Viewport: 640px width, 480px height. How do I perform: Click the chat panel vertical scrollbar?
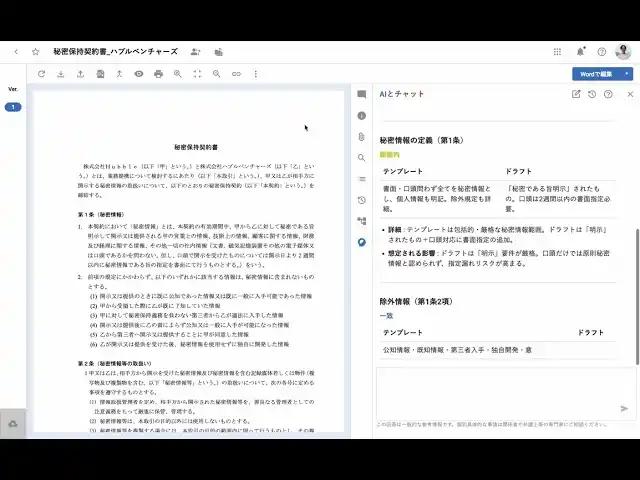[638, 297]
